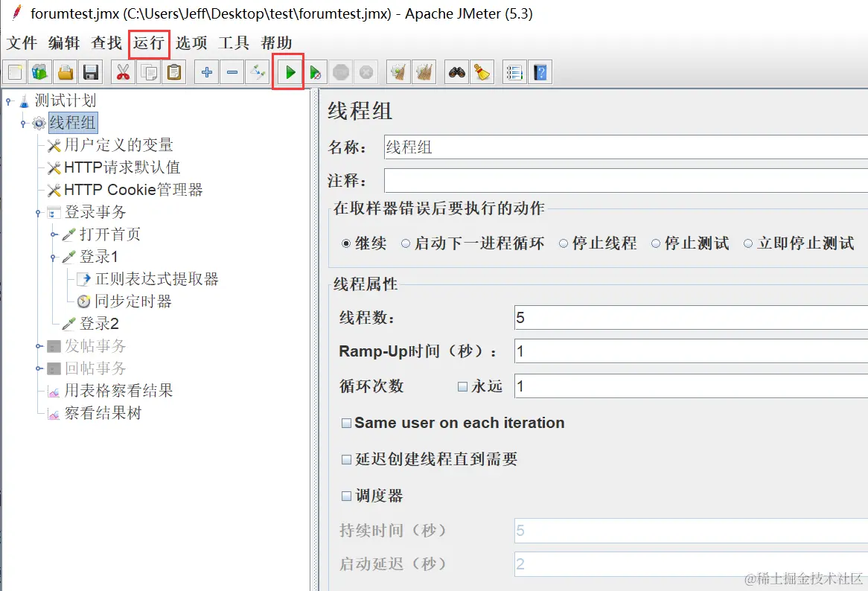The image size is (868, 591).
Task: Collapse the 线程组 tree node
Action: 23,124
